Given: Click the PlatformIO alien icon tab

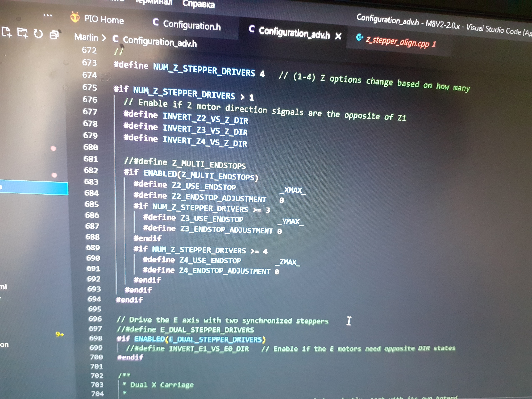Looking at the screenshot, I should click(x=75, y=17).
